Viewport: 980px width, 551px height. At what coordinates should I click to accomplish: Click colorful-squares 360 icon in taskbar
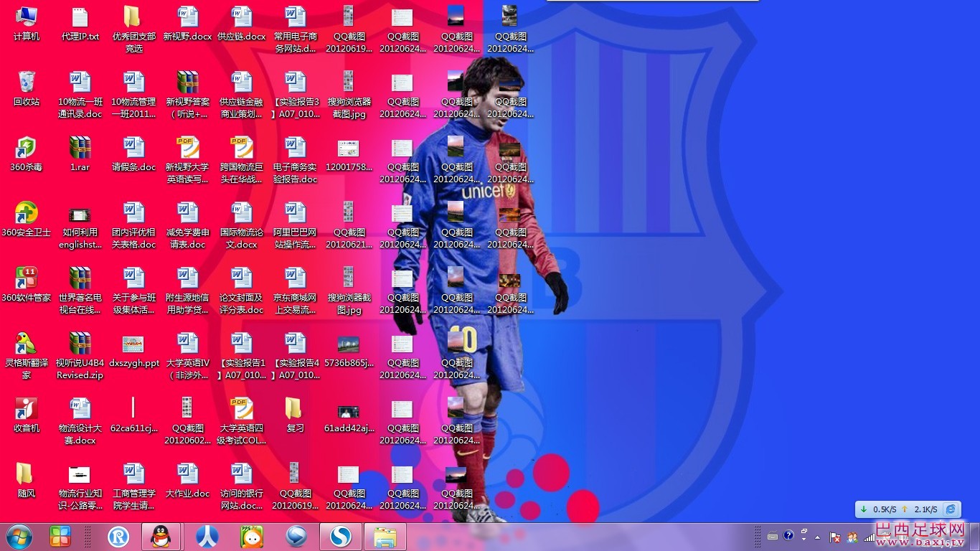(x=60, y=537)
